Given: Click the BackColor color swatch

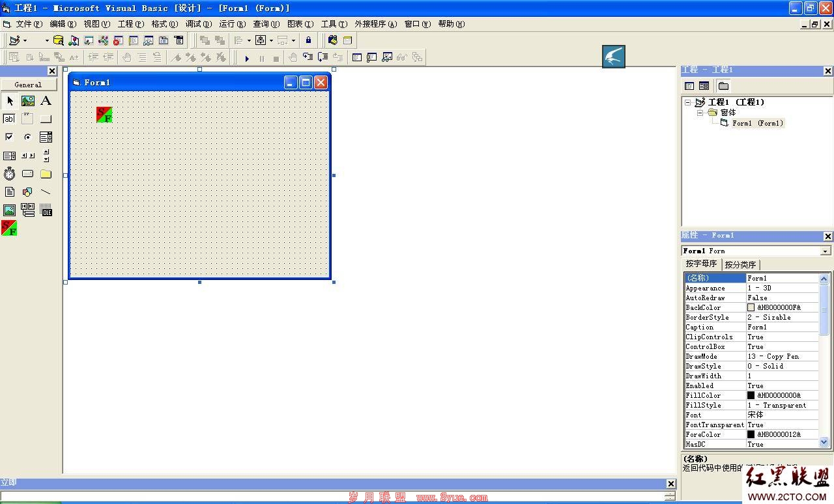Looking at the screenshot, I should (x=751, y=307).
